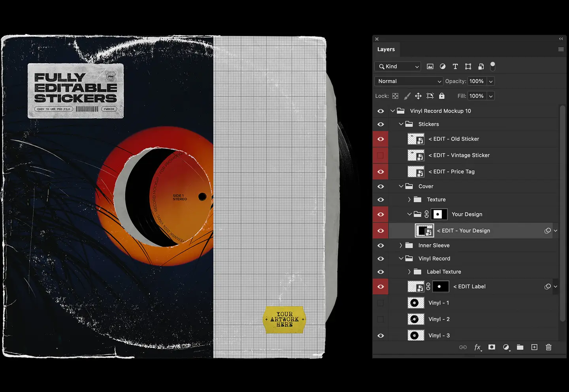Create a new layer group
Viewport: 569px width, 392px height.
pos(520,347)
